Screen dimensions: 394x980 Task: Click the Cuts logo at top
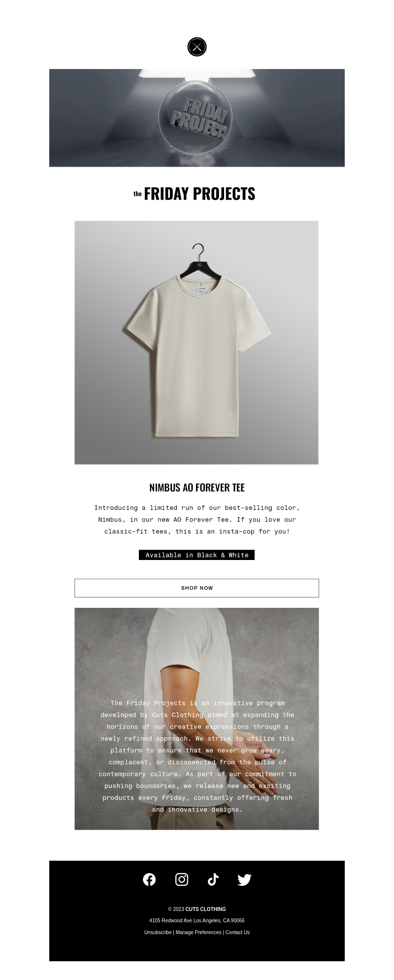(x=197, y=47)
